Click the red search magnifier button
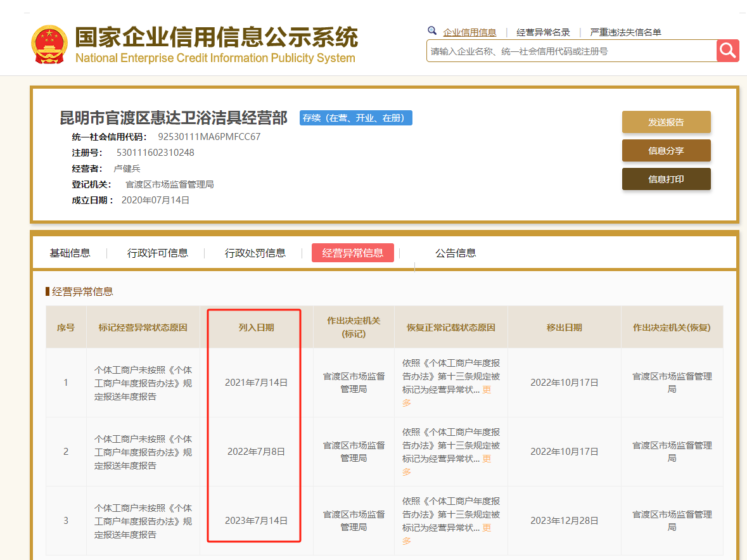The height and width of the screenshot is (560, 747). 727,51
